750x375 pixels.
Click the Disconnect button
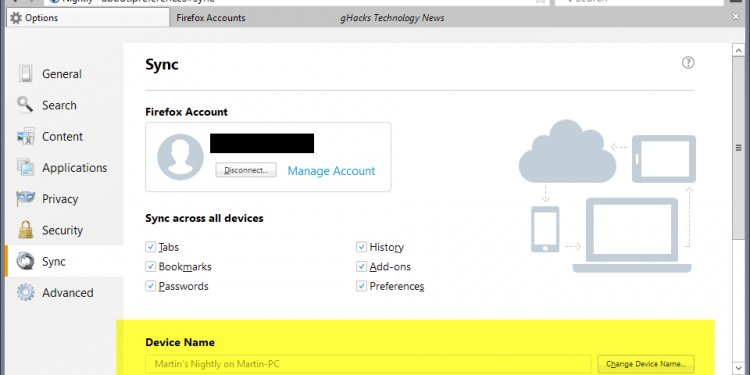click(x=246, y=170)
